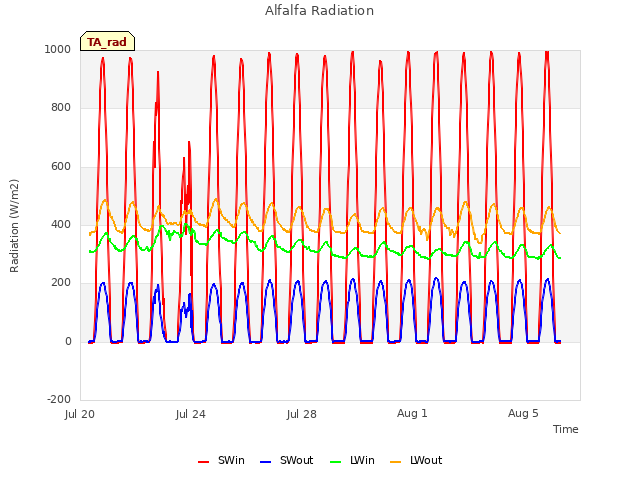Screen dimensions: 640x480
Task: Click the Time axis label
Action: pos(565,429)
